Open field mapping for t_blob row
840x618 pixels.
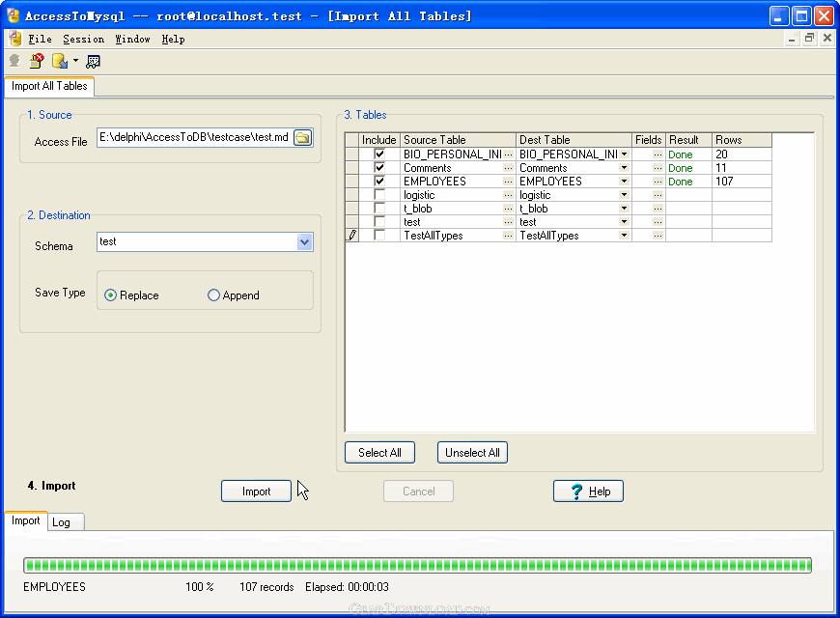pos(658,209)
